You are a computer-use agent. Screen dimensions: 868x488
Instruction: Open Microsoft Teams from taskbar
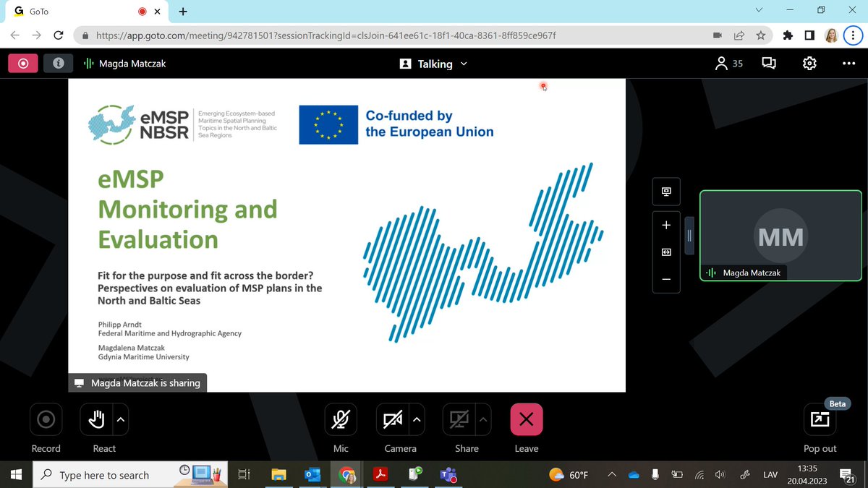tap(448, 475)
